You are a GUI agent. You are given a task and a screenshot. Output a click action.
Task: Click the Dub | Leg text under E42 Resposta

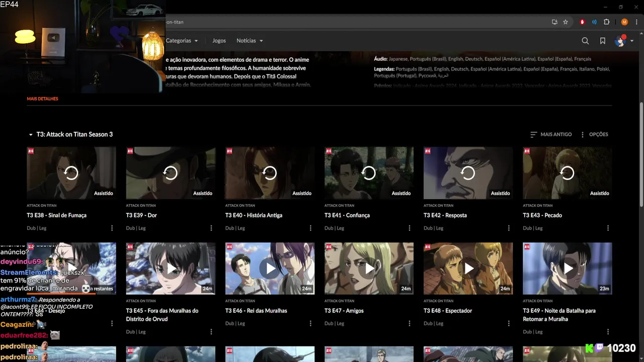click(x=433, y=228)
